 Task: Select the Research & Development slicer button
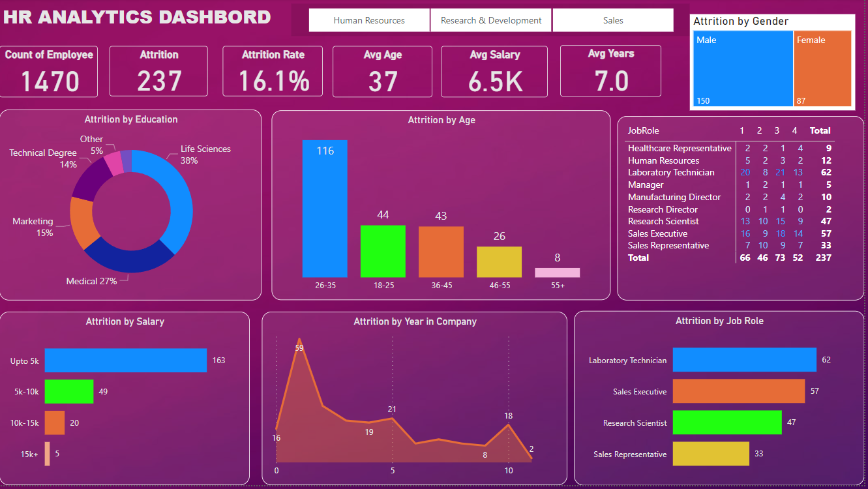click(490, 20)
